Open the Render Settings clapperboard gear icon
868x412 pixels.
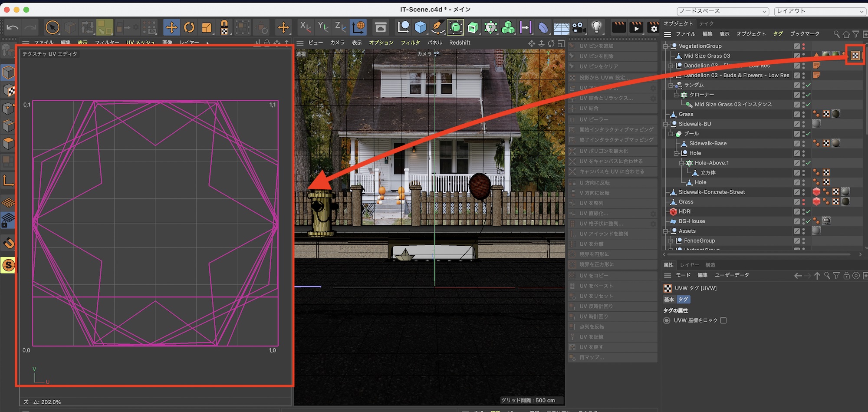tap(653, 28)
